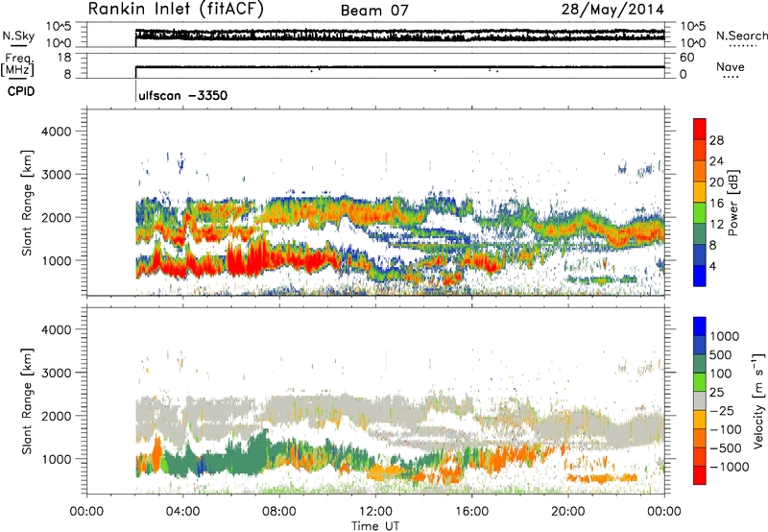Click the 4000 km tick of the power panel

coord(57,132)
